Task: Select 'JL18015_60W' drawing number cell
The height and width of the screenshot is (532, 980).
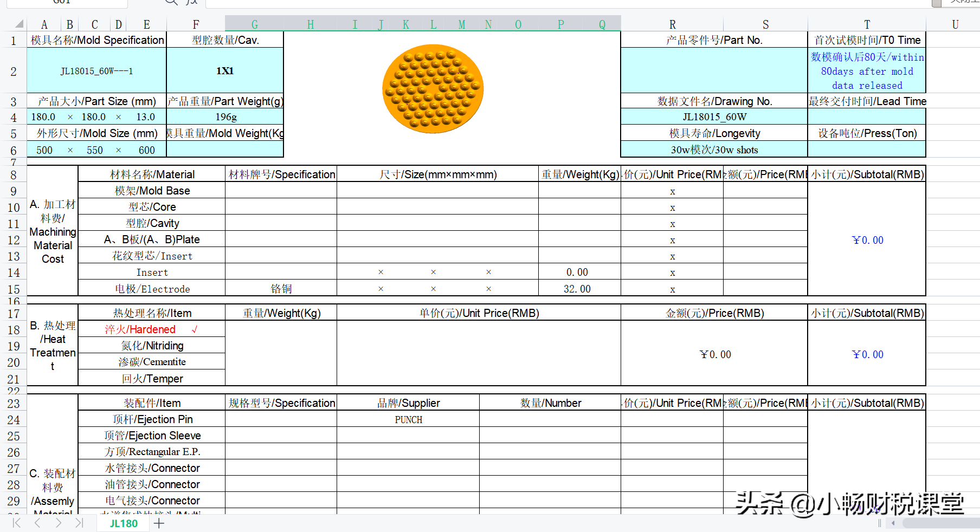Action: [714, 117]
